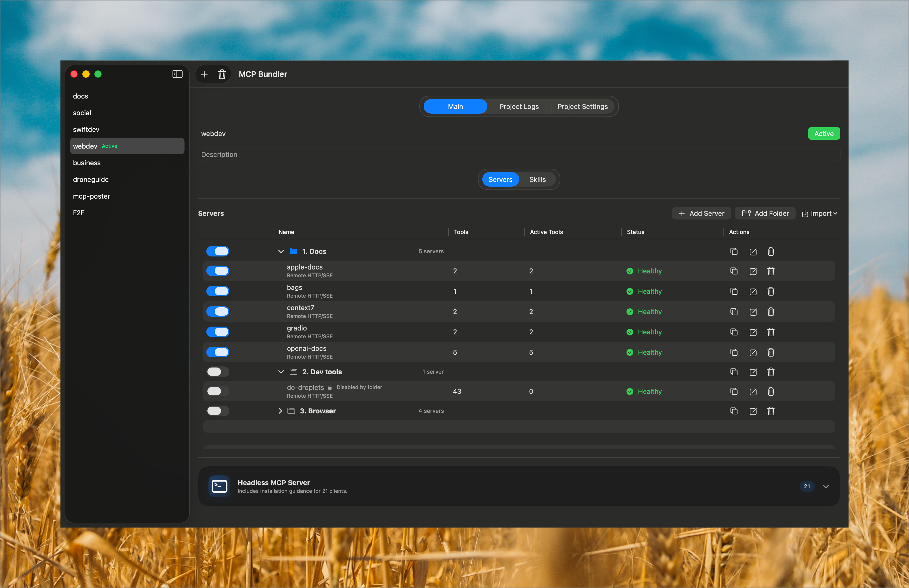Enable the 3. Browser folder toggle
This screenshot has height=588, width=909.
pyautogui.click(x=218, y=411)
